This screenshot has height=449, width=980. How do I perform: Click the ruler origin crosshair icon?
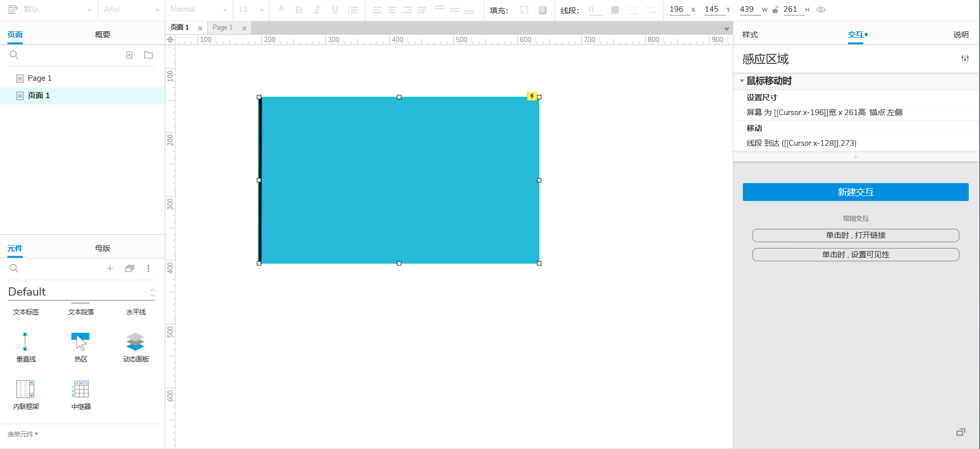[x=170, y=39]
